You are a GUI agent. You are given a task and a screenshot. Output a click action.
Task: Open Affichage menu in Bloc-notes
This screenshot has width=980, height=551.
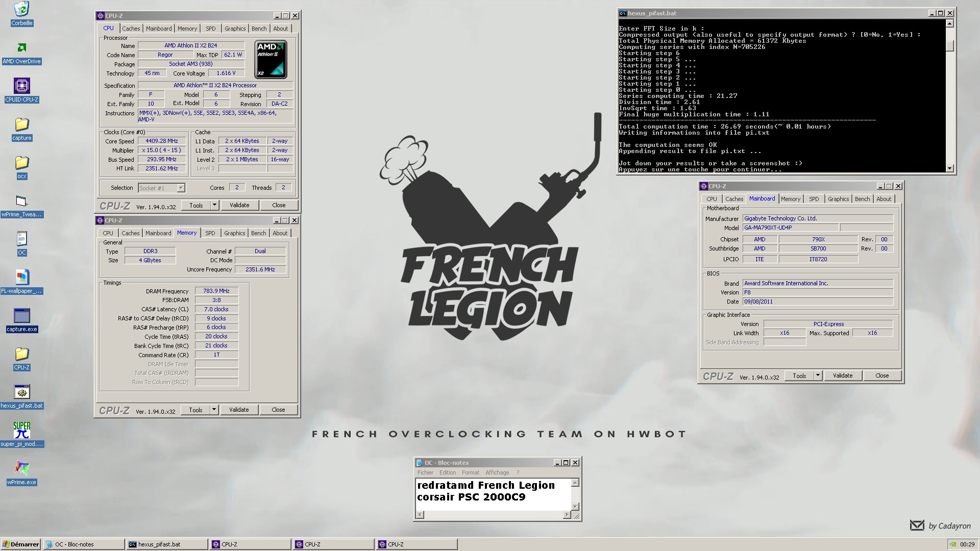click(x=497, y=472)
